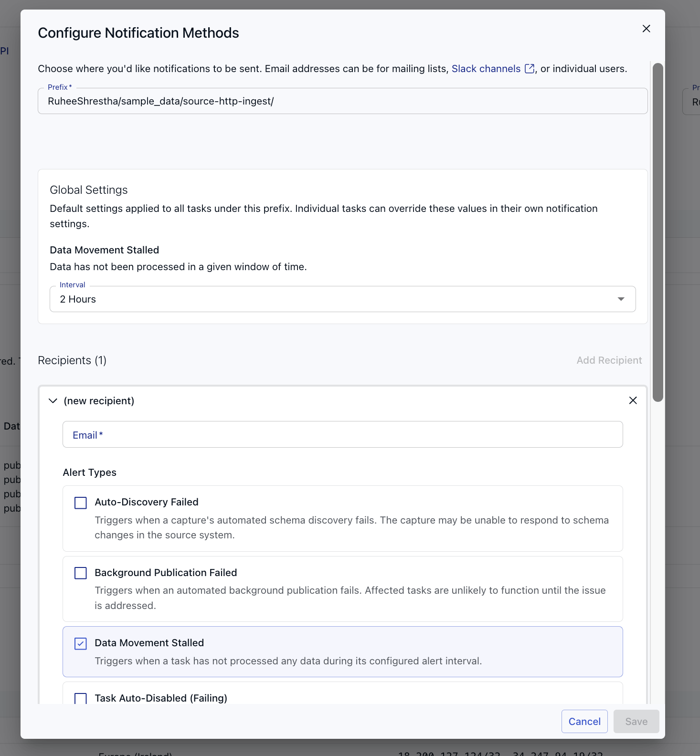Click the Recipients (1) heading

tap(72, 360)
